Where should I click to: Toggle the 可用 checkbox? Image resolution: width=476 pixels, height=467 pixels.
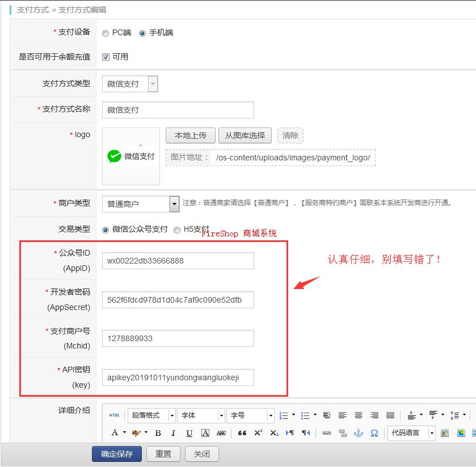click(106, 57)
